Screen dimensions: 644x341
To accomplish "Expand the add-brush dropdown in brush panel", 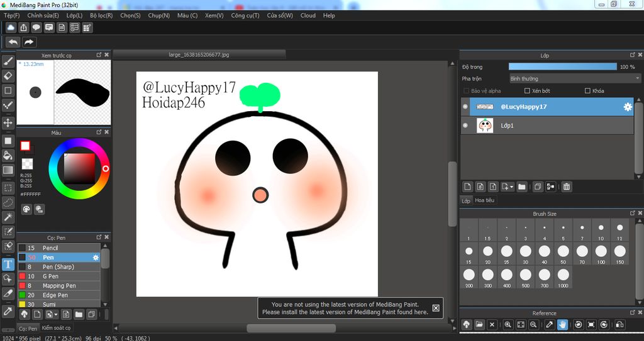I will 56,315.
